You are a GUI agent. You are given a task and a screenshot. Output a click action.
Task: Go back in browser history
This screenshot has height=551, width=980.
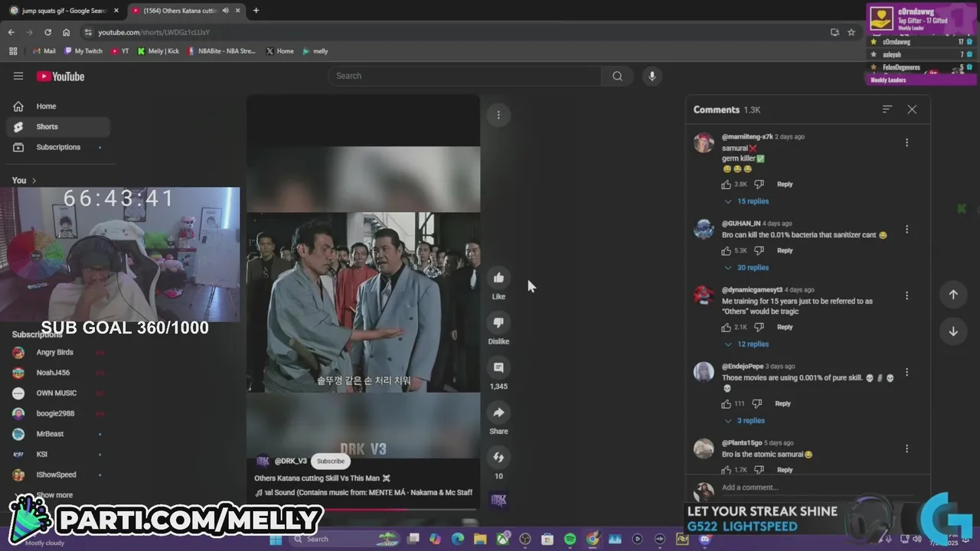(11, 32)
